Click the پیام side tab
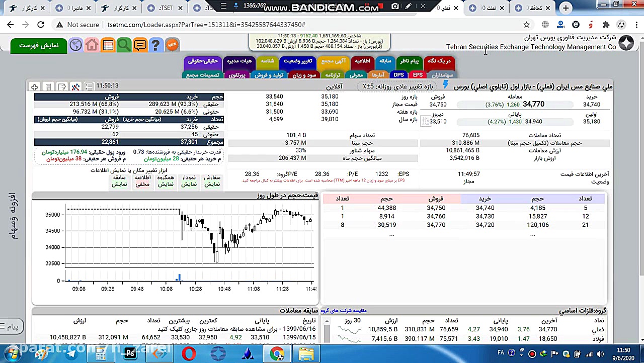 (12, 327)
